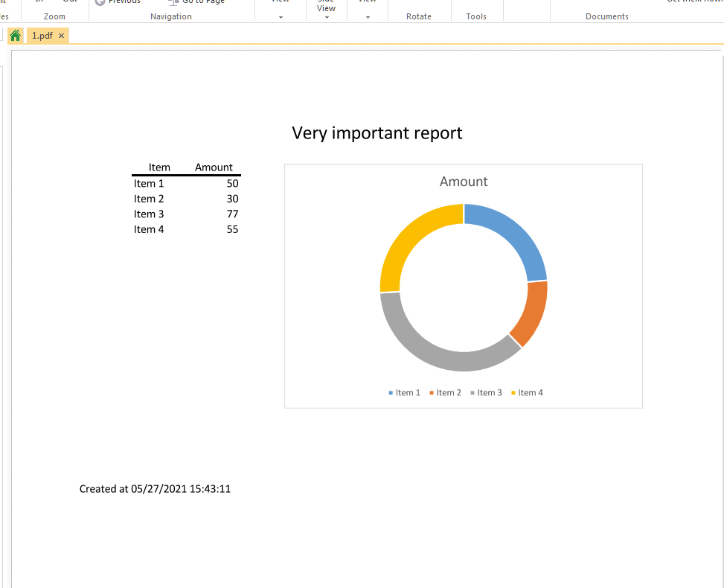Image resolution: width=724 pixels, height=588 pixels.
Task: Select the 'Very important report' title
Action: click(377, 133)
